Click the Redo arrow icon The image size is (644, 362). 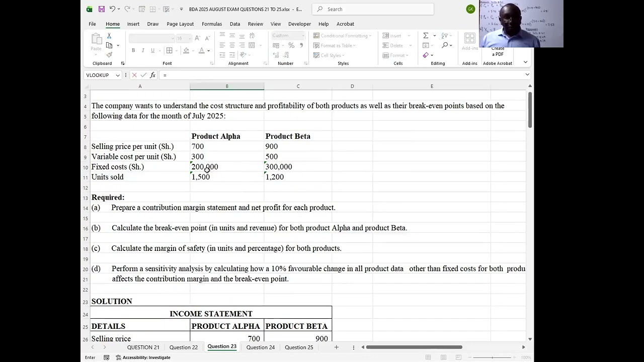pyautogui.click(x=127, y=9)
